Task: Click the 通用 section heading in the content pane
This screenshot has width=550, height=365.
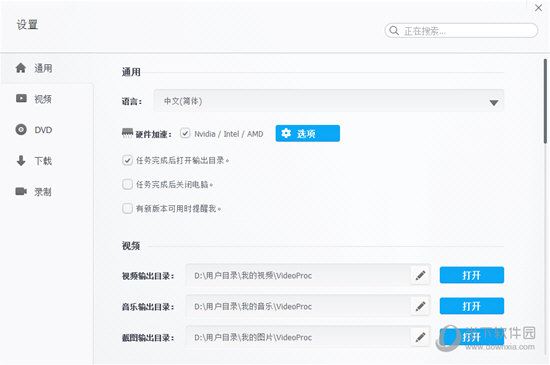Action: [131, 72]
